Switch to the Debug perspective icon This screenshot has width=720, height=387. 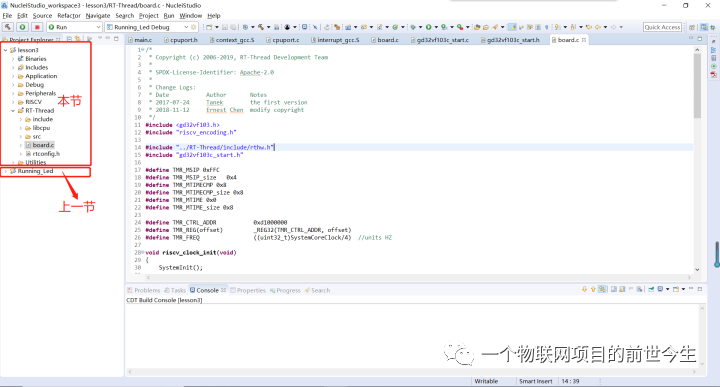click(x=713, y=27)
